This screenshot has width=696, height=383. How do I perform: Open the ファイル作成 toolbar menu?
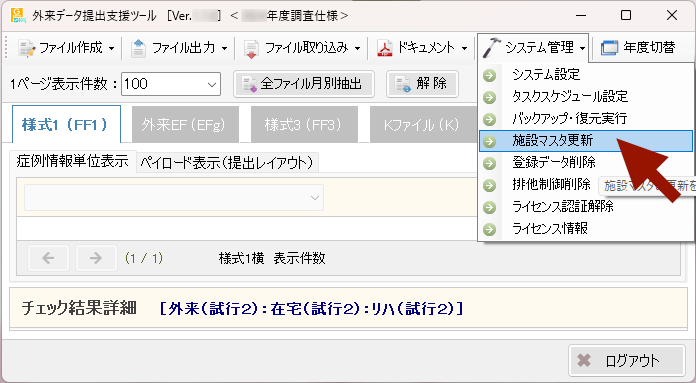[67, 47]
